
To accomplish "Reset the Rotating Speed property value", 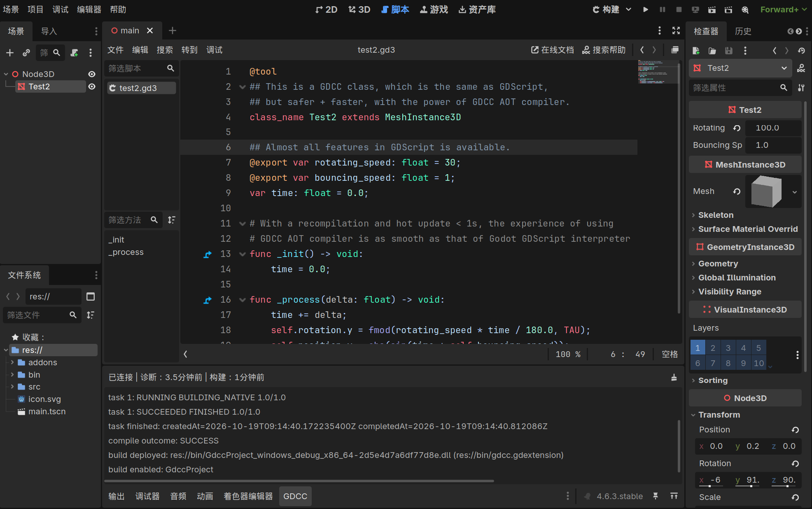I will (x=737, y=128).
